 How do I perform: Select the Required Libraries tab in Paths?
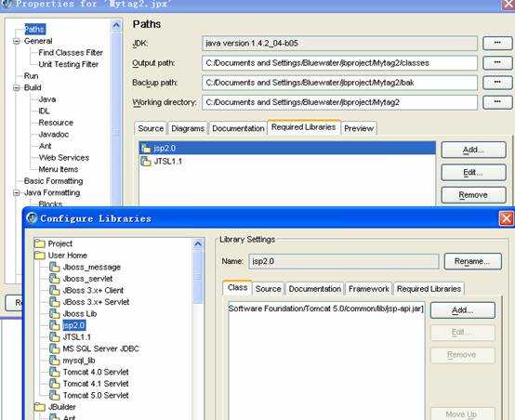click(x=304, y=127)
